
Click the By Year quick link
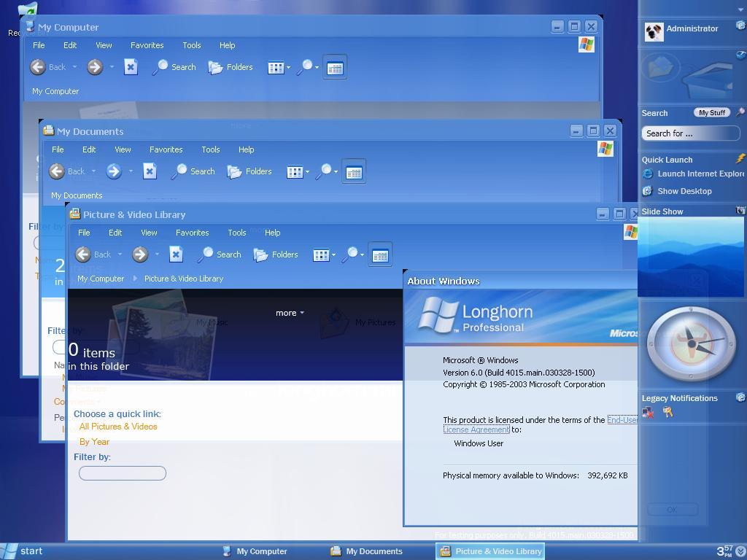[94, 442]
